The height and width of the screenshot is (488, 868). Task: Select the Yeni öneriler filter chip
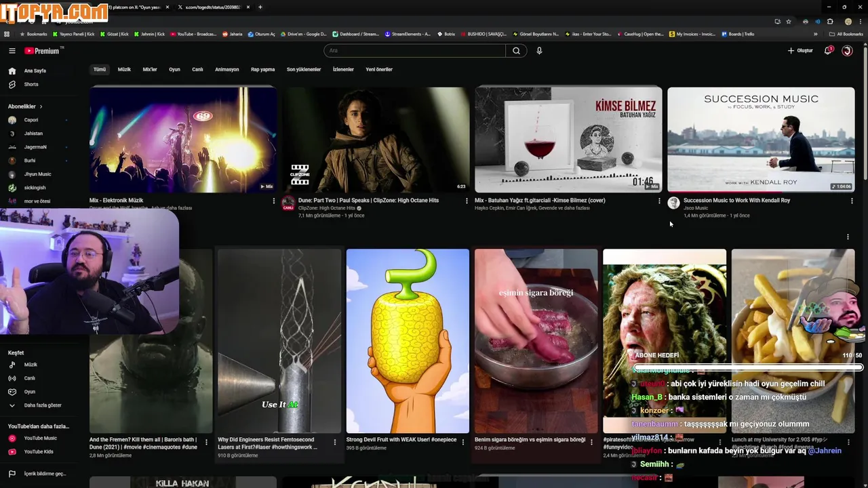379,69
